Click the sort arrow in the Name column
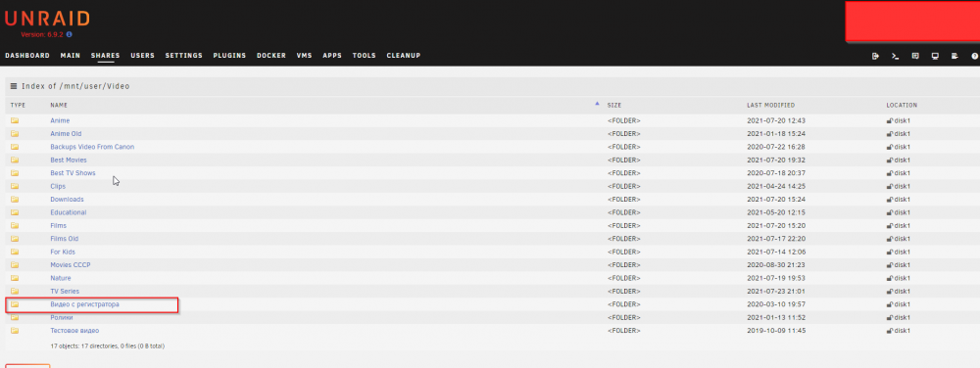This screenshot has height=368, width=980. (597, 104)
